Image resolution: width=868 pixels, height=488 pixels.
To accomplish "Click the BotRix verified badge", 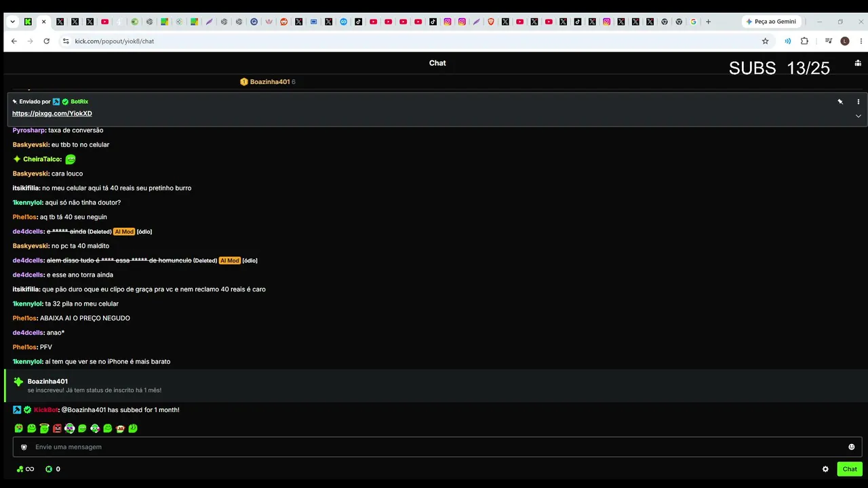I will (65, 102).
